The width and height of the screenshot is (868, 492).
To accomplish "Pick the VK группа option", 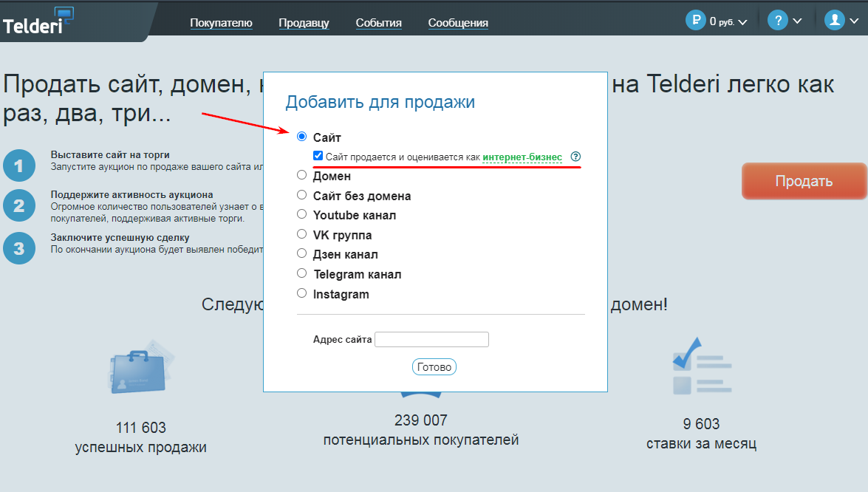I will (301, 234).
